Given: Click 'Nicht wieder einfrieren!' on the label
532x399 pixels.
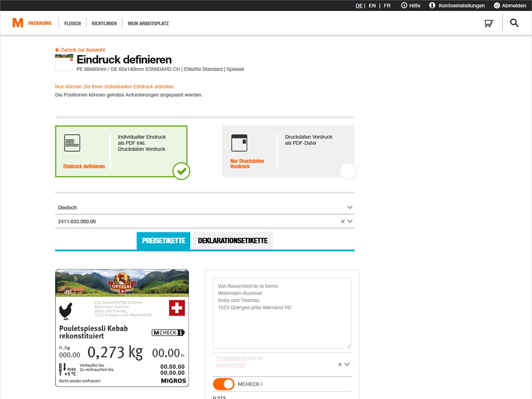Looking at the screenshot, I should click(x=80, y=381).
